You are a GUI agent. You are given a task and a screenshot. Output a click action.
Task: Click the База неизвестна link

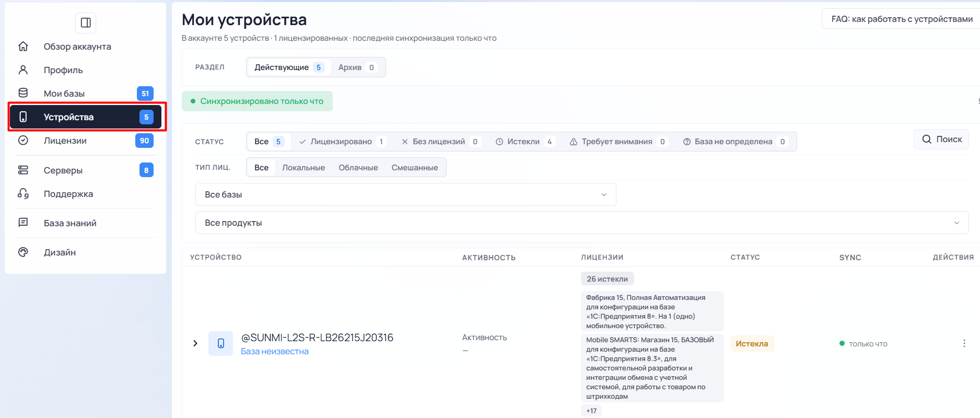[275, 352]
